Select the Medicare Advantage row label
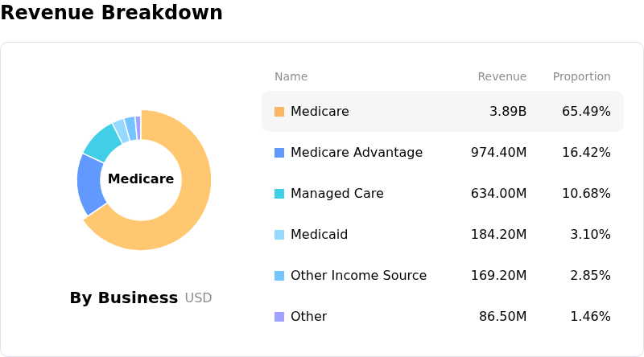 [x=356, y=153]
